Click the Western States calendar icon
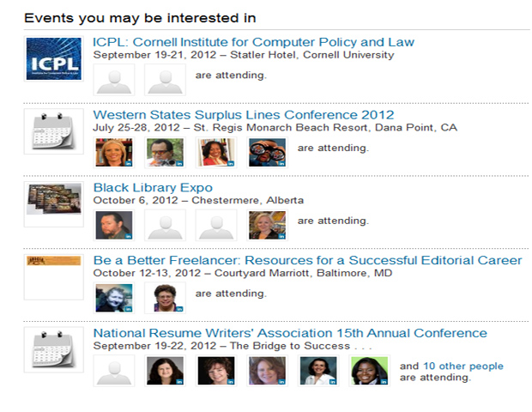The width and height of the screenshot is (532, 412). click(54, 131)
